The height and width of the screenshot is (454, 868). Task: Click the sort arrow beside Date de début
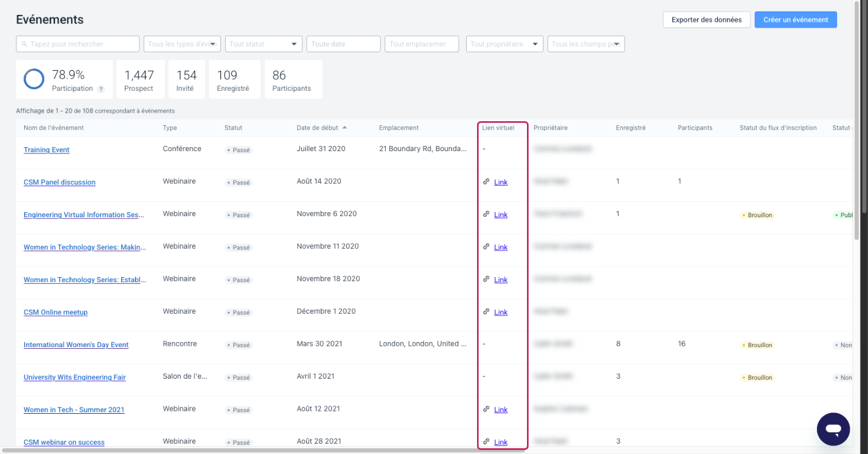344,128
